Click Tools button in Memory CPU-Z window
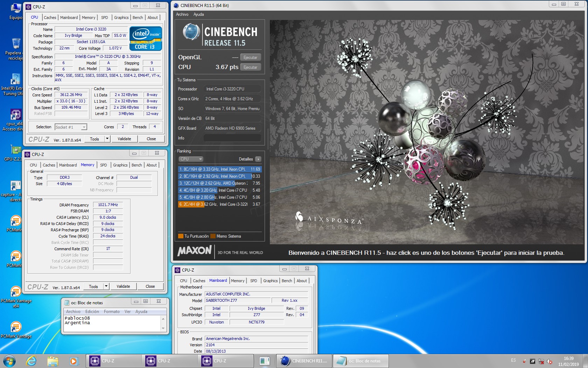This screenshot has height=368, width=588. click(93, 286)
